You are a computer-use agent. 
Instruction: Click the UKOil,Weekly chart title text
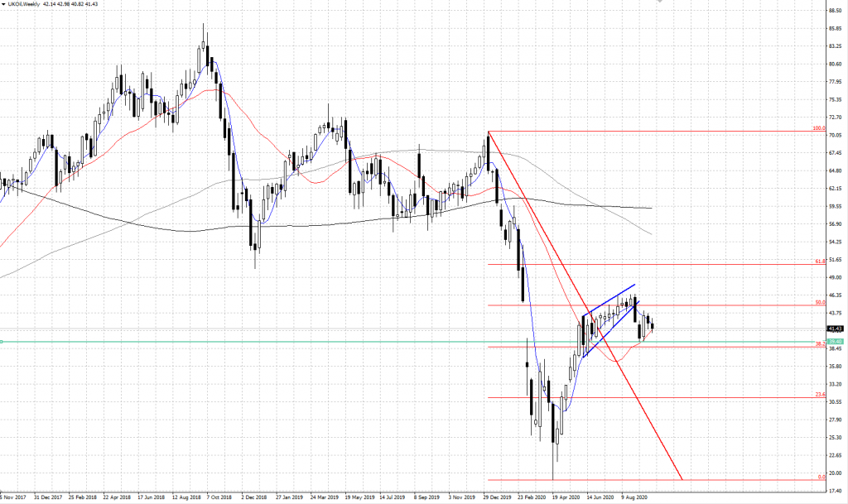pyautogui.click(x=26, y=5)
